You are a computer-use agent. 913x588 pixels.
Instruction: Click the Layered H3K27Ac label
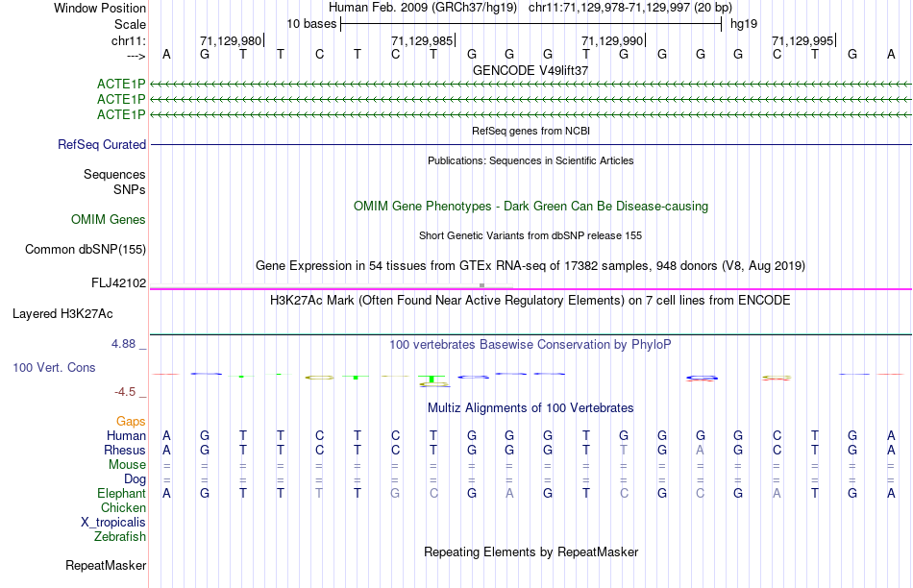[62, 314]
